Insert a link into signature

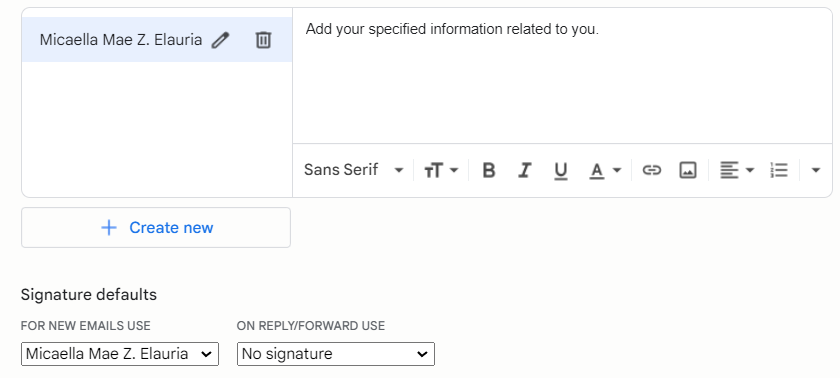(x=651, y=170)
